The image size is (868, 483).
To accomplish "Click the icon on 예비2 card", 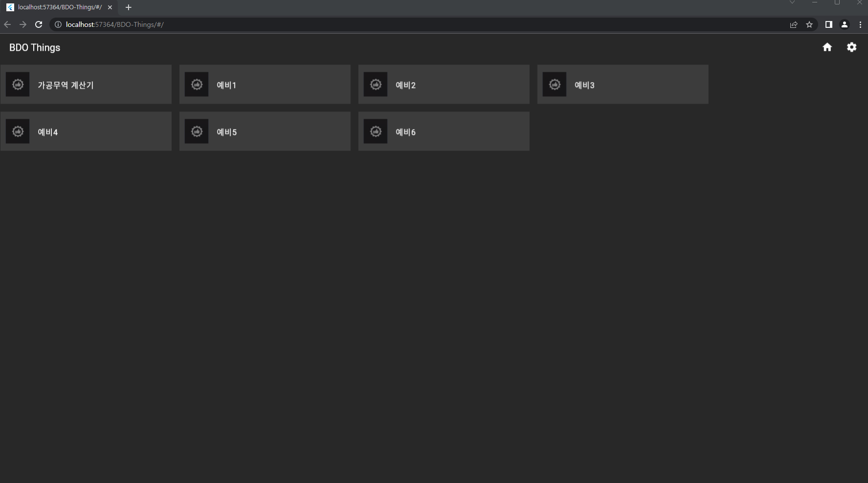I will coord(375,84).
